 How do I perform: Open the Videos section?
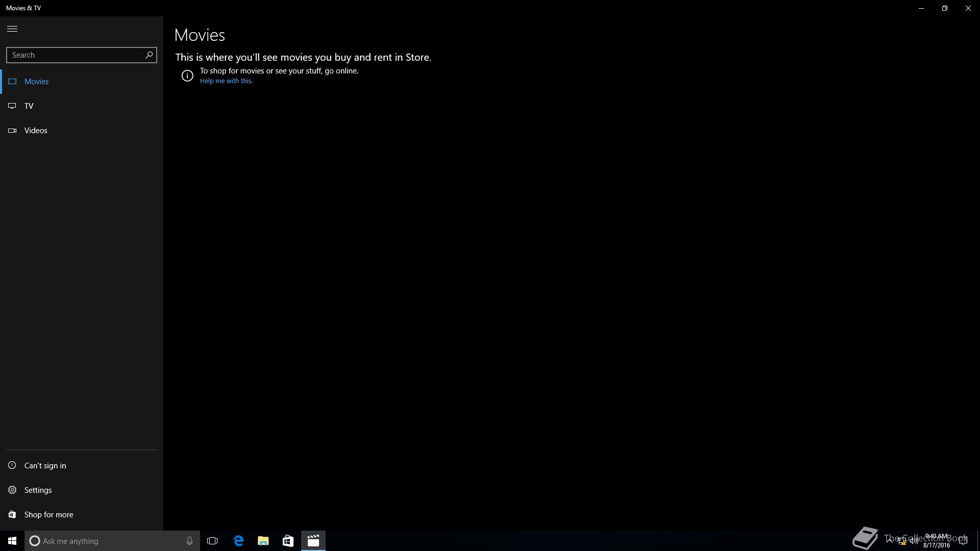coord(82,131)
